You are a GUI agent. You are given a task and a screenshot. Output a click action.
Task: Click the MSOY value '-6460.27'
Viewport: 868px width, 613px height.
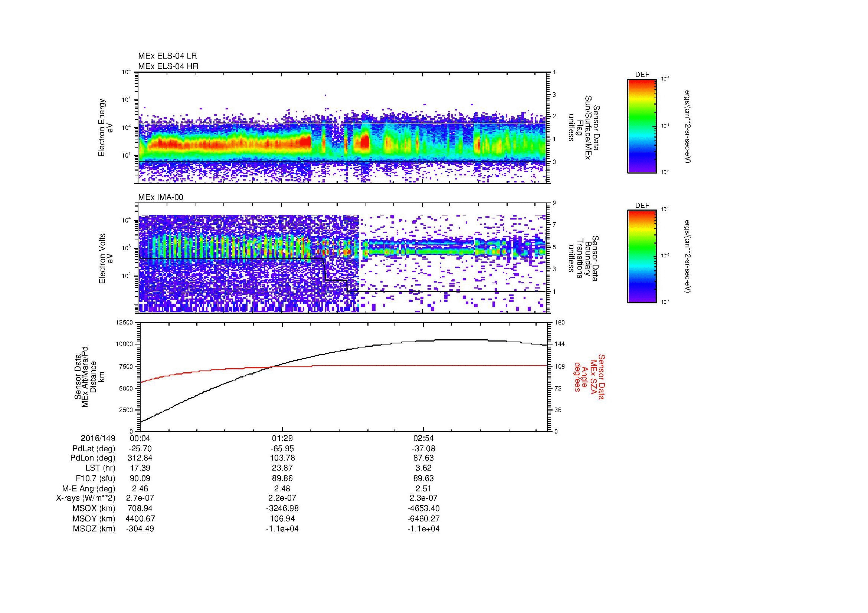[423, 518]
